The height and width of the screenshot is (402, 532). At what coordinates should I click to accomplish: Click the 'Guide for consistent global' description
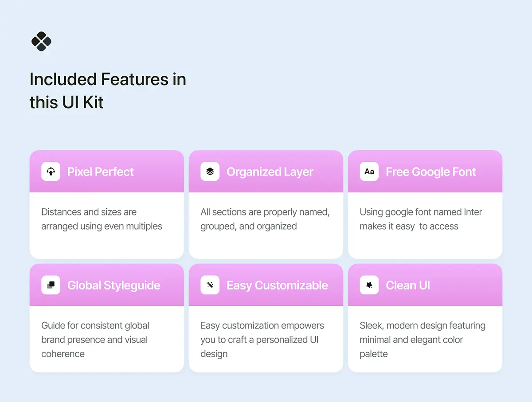tap(95, 340)
